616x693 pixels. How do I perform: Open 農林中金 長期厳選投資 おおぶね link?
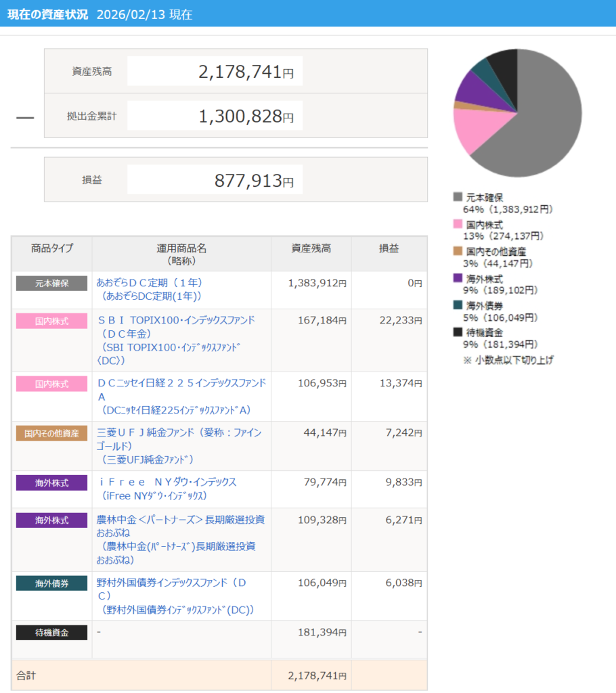coord(180,520)
